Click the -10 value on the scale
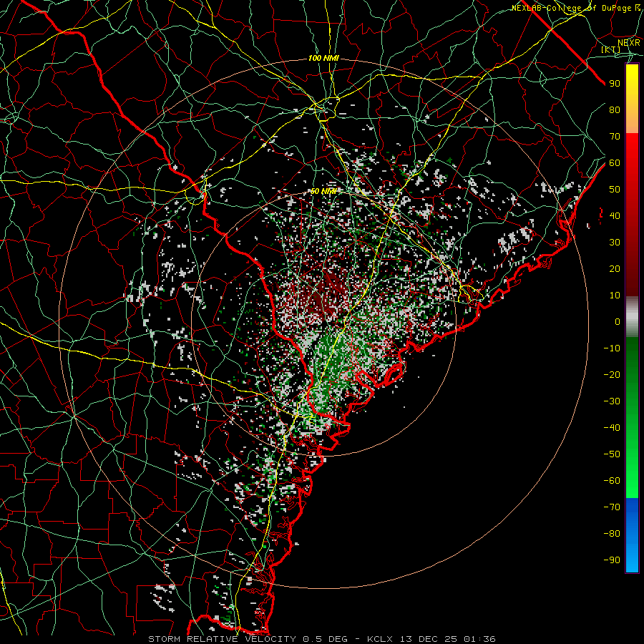Viewport: 644px width, 644px height. click(x=612, y=348)
